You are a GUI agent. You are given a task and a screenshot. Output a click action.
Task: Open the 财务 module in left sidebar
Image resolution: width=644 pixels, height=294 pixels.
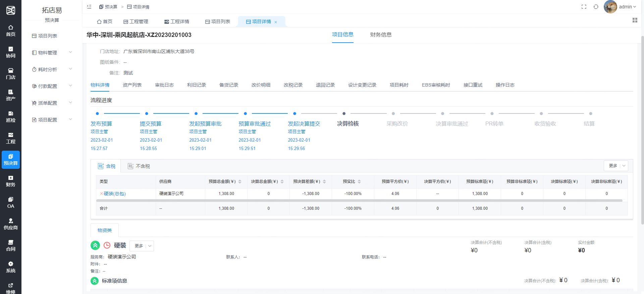pyautogui.click(x=11, y=181)
